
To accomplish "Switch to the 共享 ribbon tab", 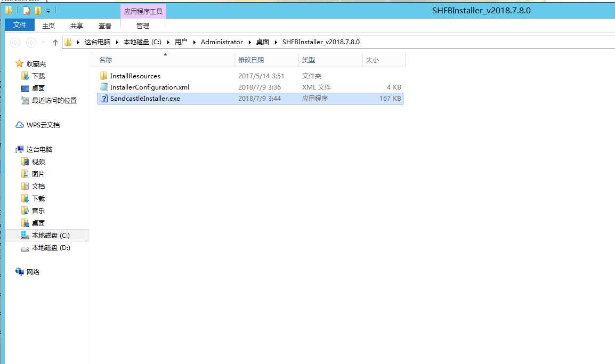I will tap(77, 26).
